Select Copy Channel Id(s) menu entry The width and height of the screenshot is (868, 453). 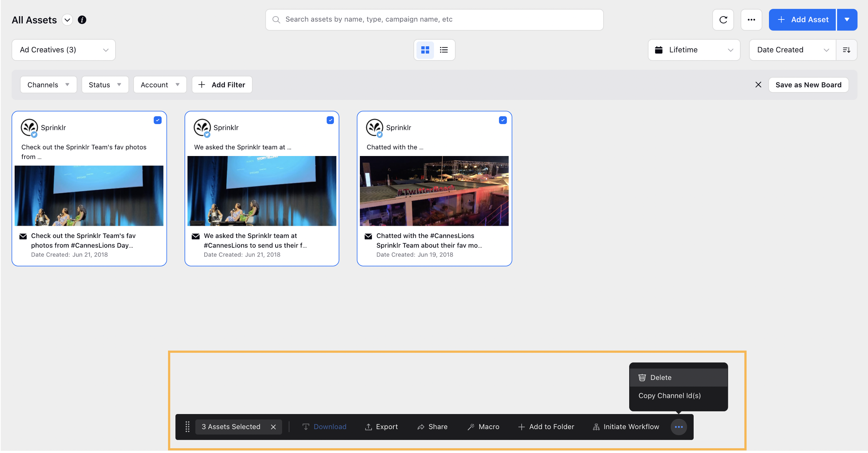point(669,395)
